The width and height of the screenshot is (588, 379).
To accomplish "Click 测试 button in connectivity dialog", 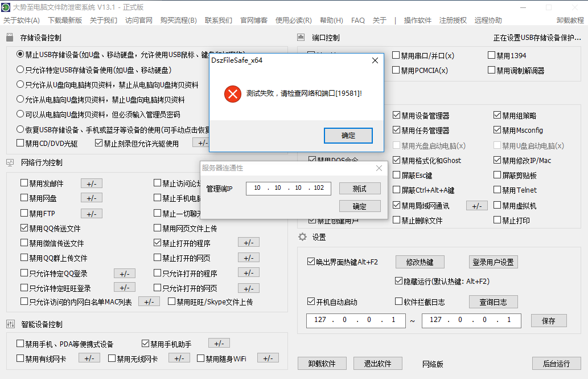I will click(x=360, y=189).
